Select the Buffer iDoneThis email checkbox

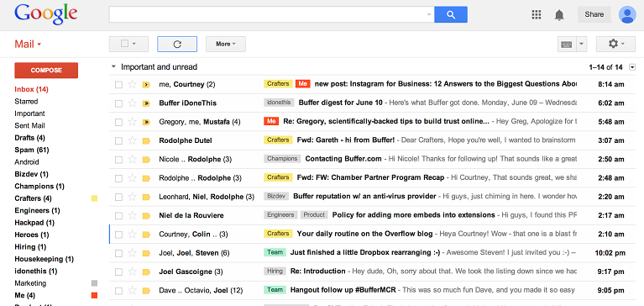tap(118, 103)
